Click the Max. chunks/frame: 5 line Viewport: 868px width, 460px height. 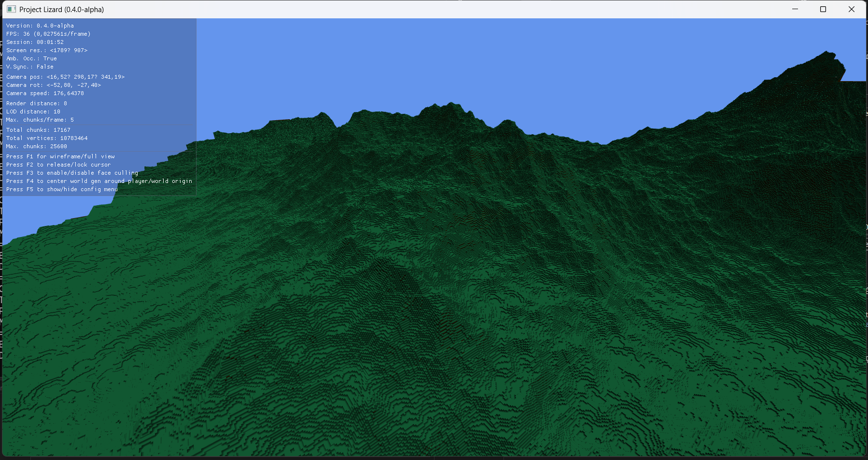click(40, 120)
